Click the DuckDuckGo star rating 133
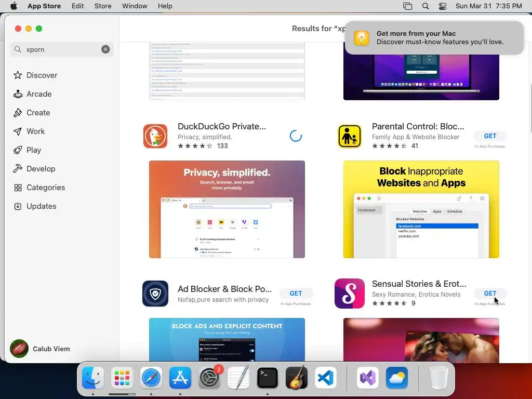Image resolution: width=532 pixels, height=399 pixels. tap(203, 146)
